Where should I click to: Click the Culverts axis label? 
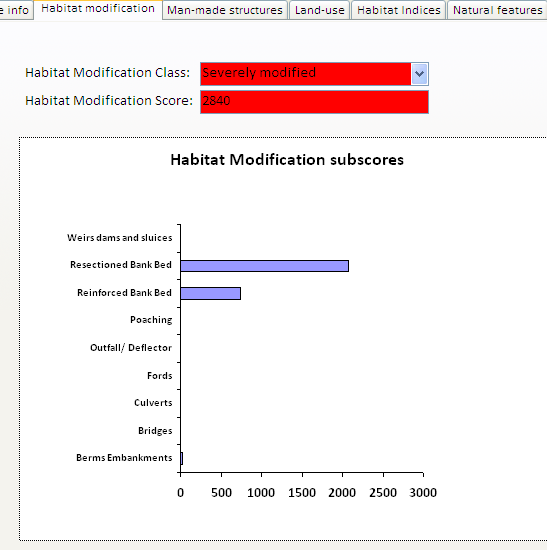tap(153, 403)
